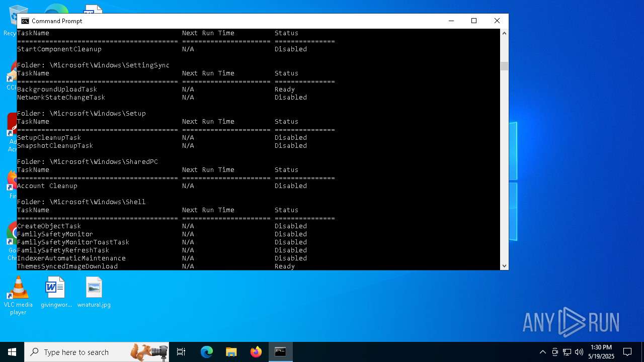The height and width of the screenshot is (362, 644).
Task: Click the NetworkStateChangeTask entry
Action: coord(61,98)
